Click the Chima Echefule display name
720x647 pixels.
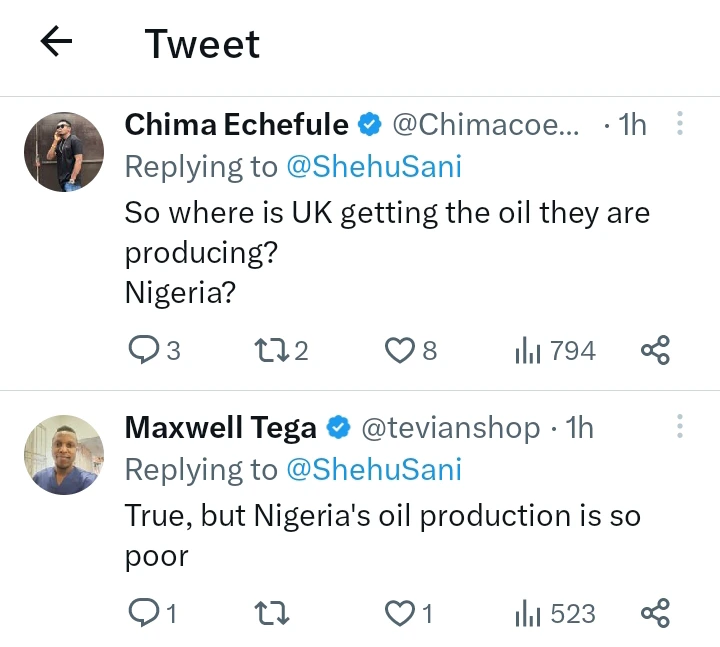click(236, 125)
